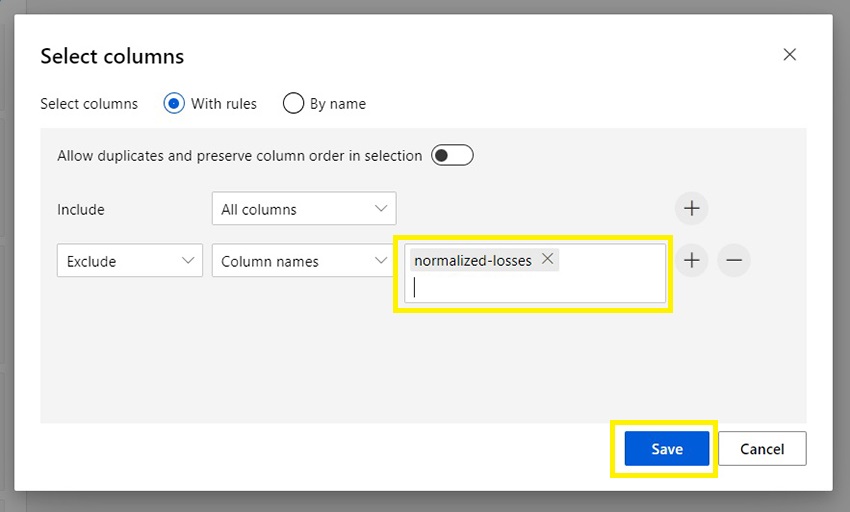Choose the By name radio option
Image resolution: width=850 pixels, height=512 pixels.
coord(293,103)
